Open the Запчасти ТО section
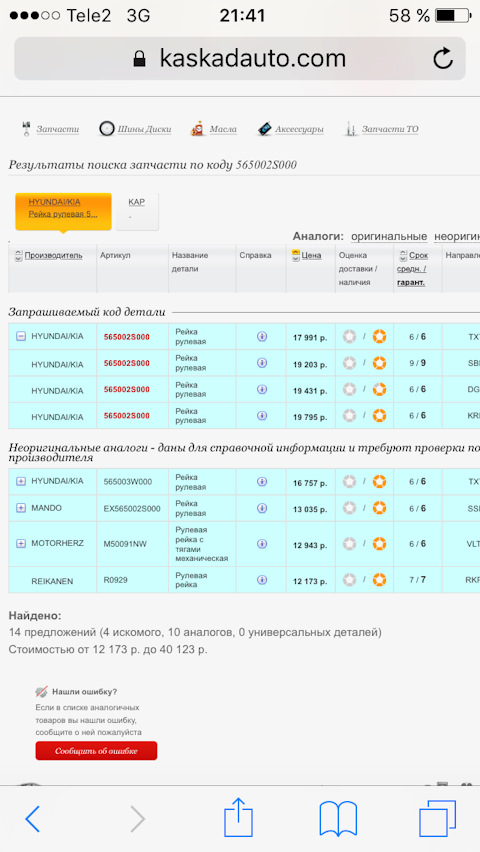 coord(390,129)
